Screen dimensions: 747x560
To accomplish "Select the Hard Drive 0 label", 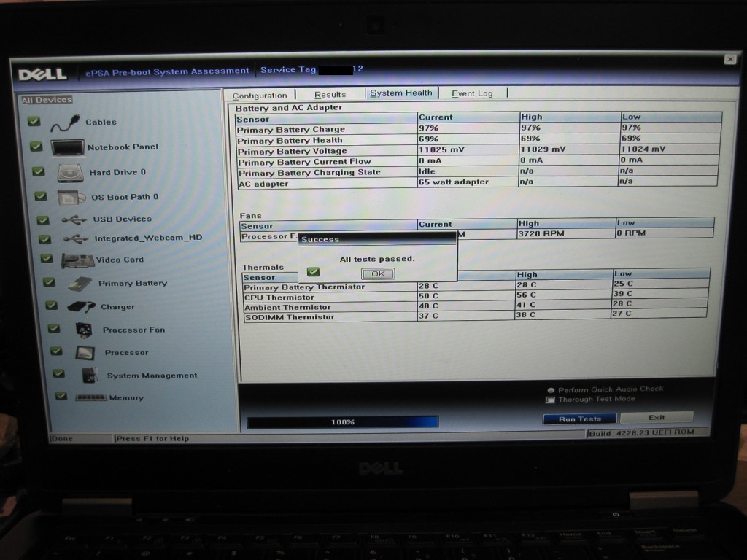I will click(x=117, y=172).
